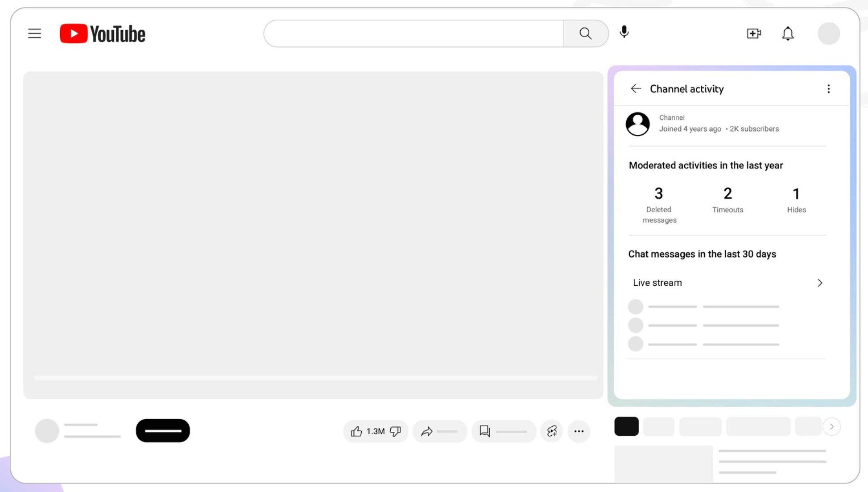This screenshot has width=868, height=492.
Task: Click the YouTube logo
Action: point(103,34)
